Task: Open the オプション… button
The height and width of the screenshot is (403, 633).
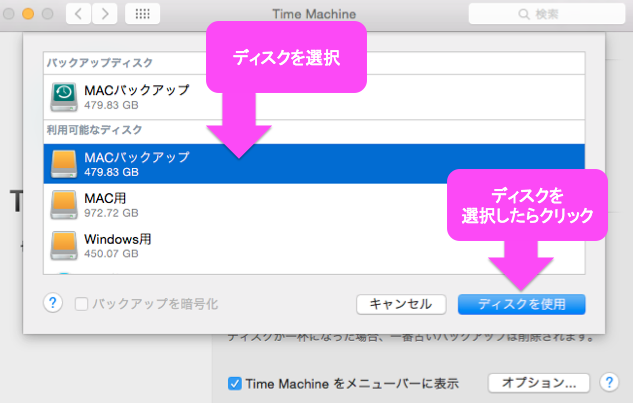Action: point(539,382)
